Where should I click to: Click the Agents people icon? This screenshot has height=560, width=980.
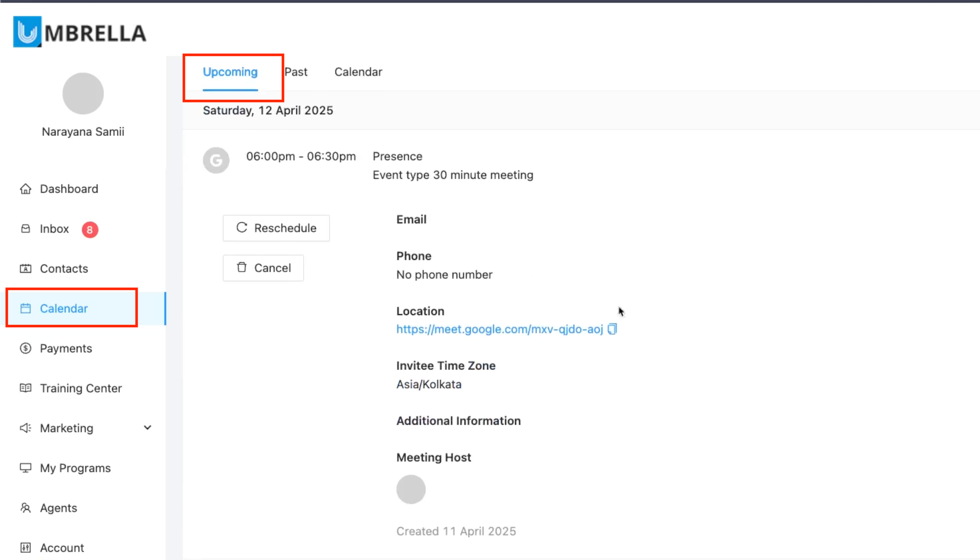point(26,508)
